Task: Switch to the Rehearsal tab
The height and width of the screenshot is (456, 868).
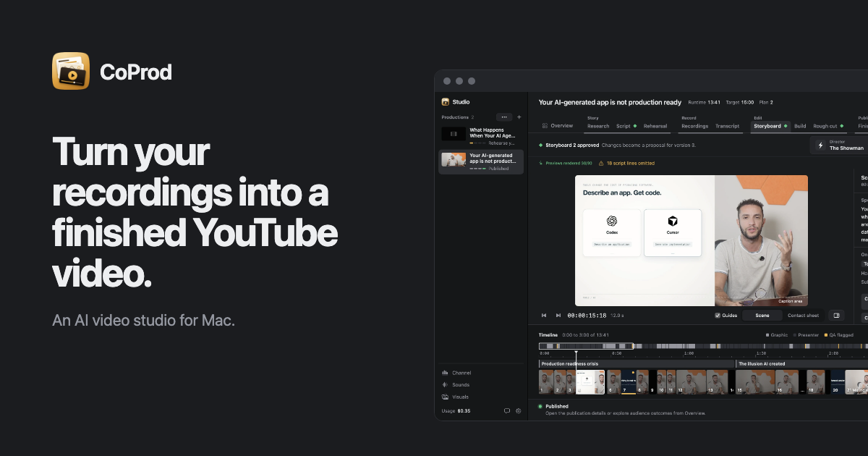Action: click(x=655, y=126)
